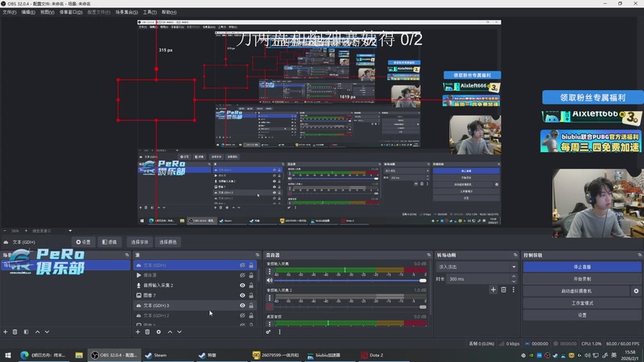Open source 设置 properties toolbar button
Viewport: 644px width, 362px height.
[x=84, y=242]
